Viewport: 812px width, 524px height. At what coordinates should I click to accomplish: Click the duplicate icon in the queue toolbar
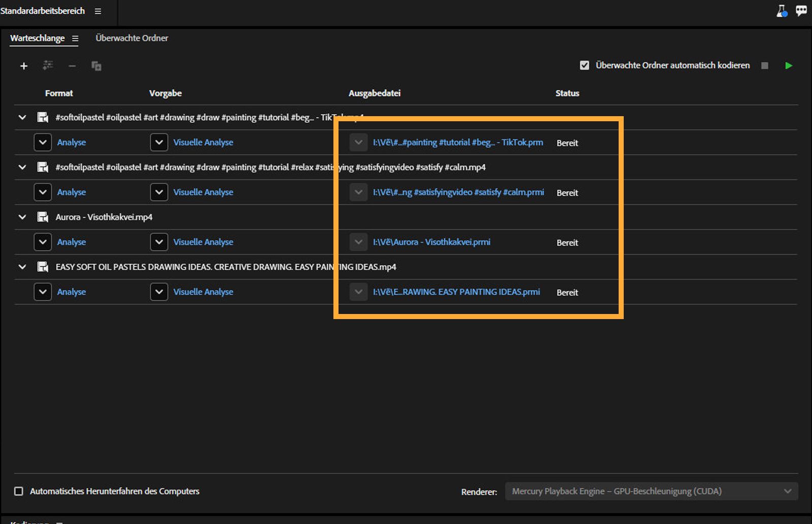click(96, 66)
